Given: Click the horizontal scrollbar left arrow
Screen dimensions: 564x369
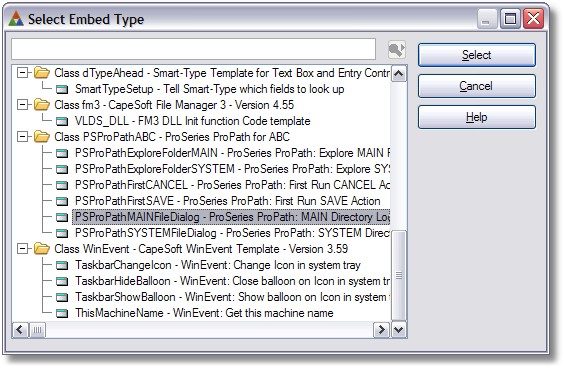Looking at the screenshot, I should [x=20, y=329].
